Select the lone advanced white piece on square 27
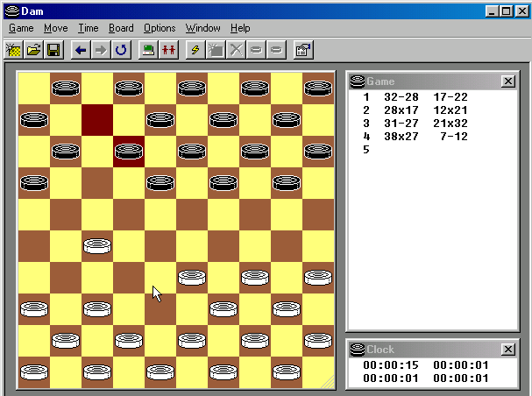This screenshot has width=532, height=396. [97, 246]
